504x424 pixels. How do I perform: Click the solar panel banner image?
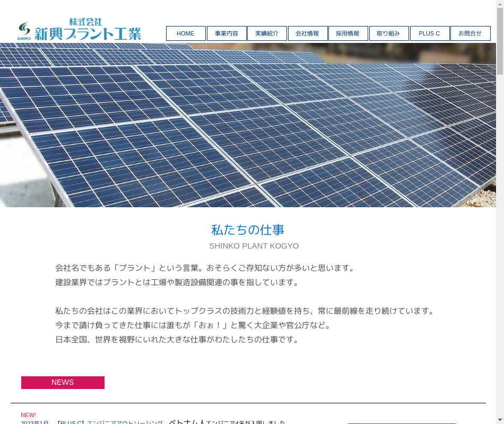pyautogui.click(x=248, y=125)
